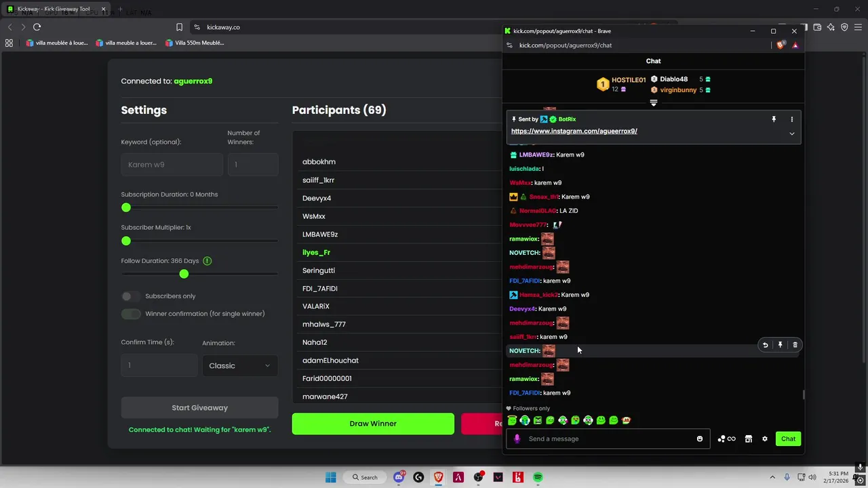Image resolution: width=868 pixels, height=488 pixels.
Task: Open 'villa meublée à loue...' bookmark
Action: click(57, 43)
